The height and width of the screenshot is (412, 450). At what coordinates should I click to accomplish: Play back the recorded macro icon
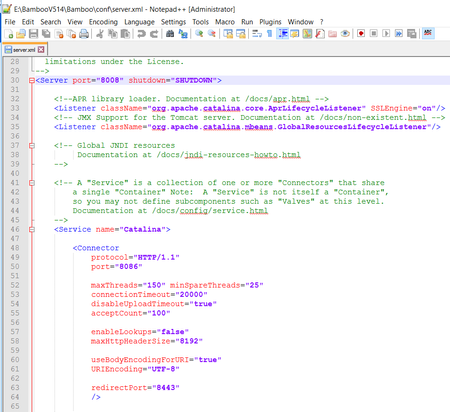click(x=386, y=34)
